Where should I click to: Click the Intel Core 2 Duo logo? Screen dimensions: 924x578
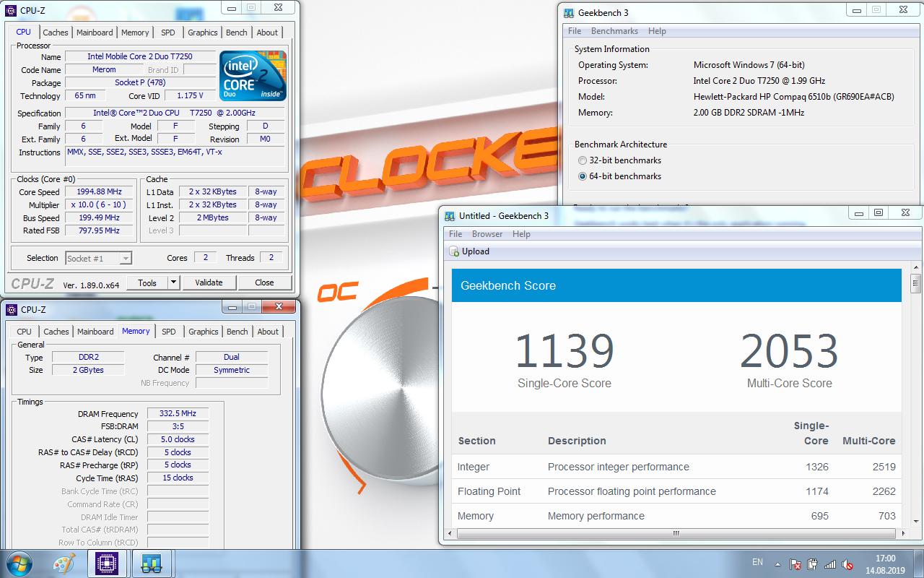point(253,76)
